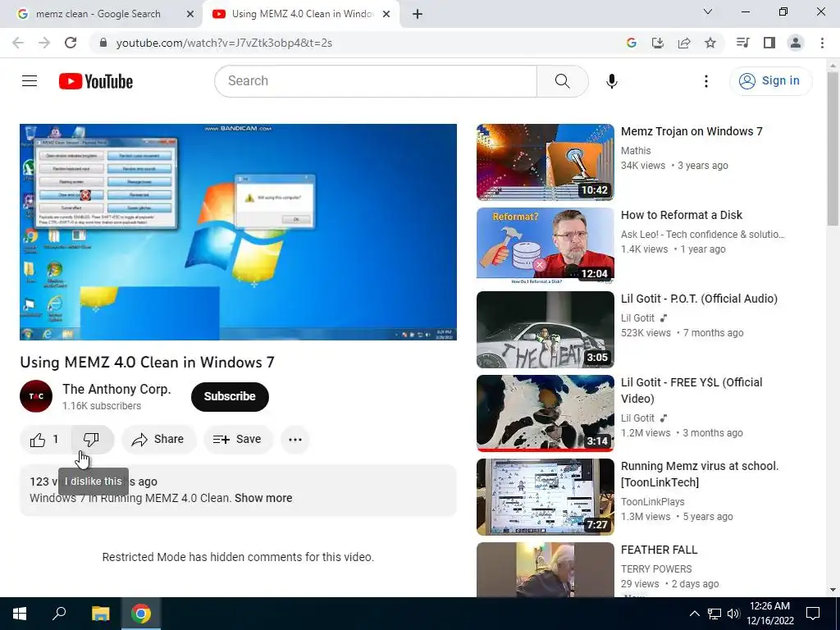Bookmark this page with star

pos(710,43)
